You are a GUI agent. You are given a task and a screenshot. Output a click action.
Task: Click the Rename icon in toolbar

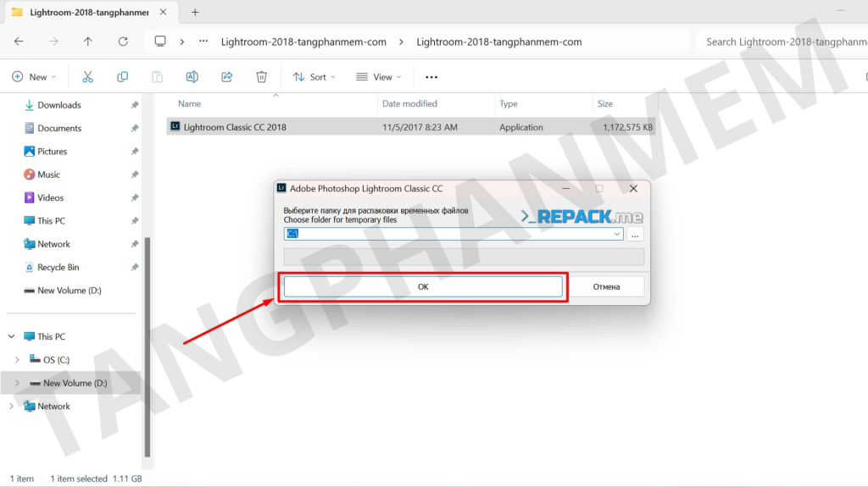[x=192, y=77]
